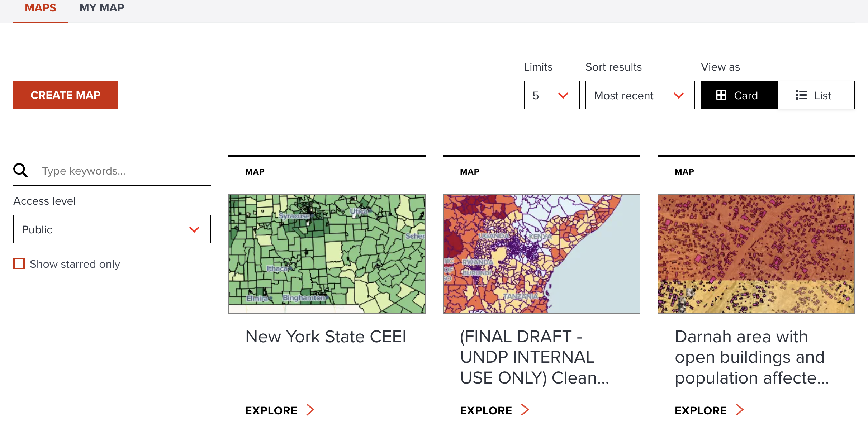This screenshot has width=868, height=443.
Task: Toggle to List view mode
Action: pyautogui.click(x=816, y=95)
